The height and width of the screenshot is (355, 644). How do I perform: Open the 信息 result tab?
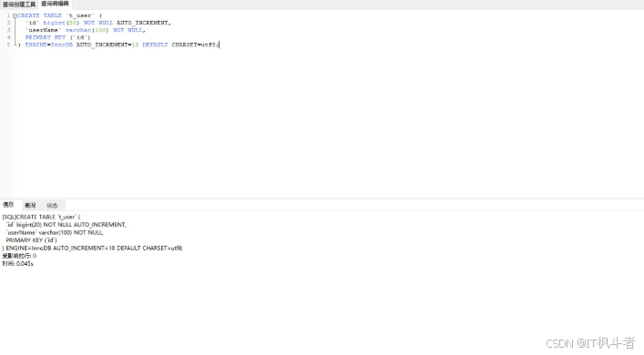click(8, 205)
